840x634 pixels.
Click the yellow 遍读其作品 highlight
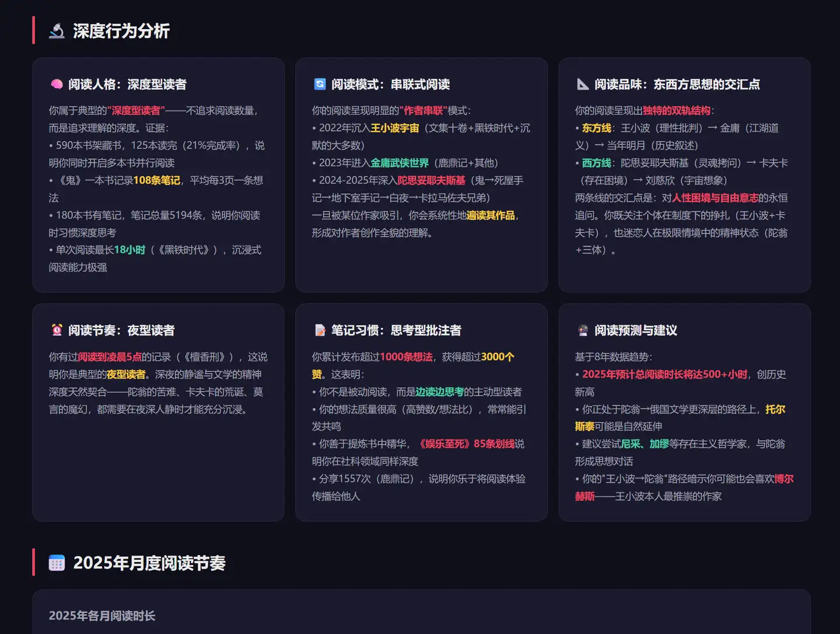point(491,215)
